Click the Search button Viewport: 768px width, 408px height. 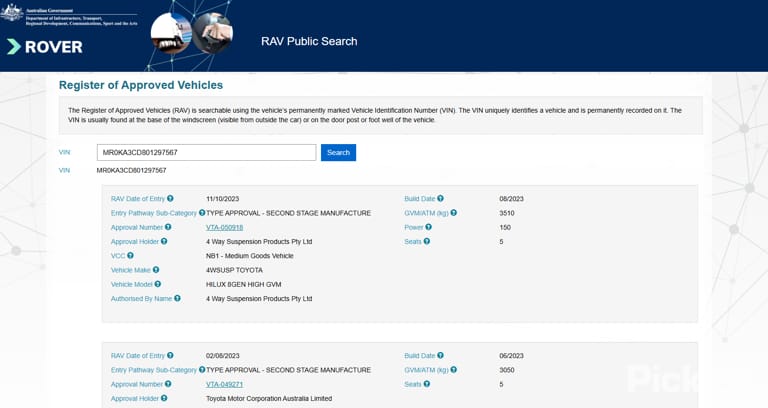pos(338,152)
